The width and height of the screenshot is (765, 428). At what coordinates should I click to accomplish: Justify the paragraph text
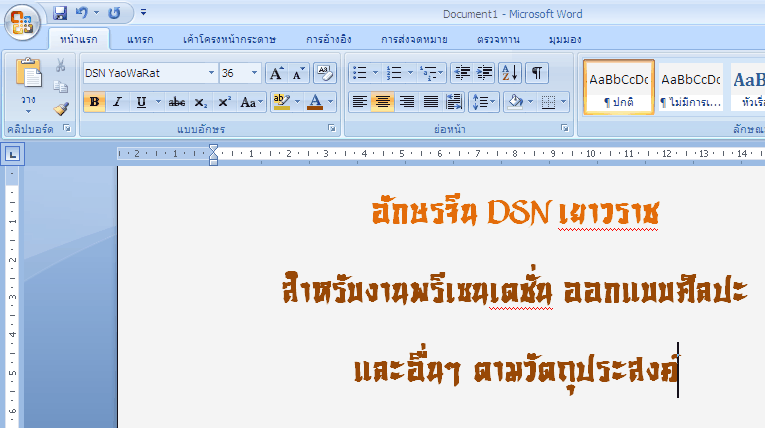tap(430, 102)
